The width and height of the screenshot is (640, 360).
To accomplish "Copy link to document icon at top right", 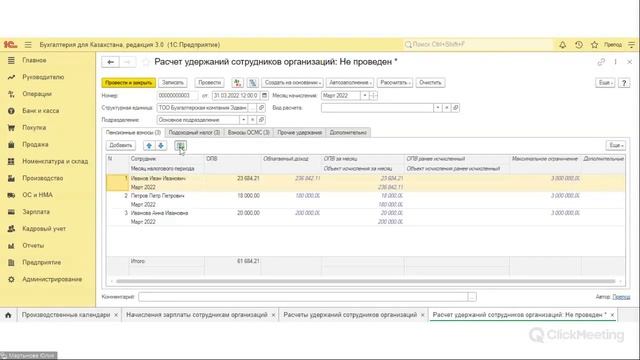I will (601, 62).
